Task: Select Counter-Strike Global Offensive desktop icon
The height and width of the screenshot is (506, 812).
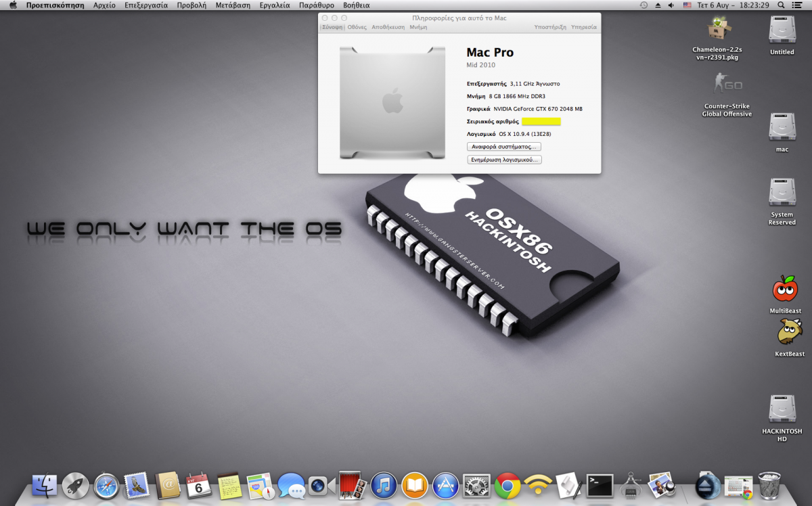Action: pyautogui.click(x=727, y=94)
